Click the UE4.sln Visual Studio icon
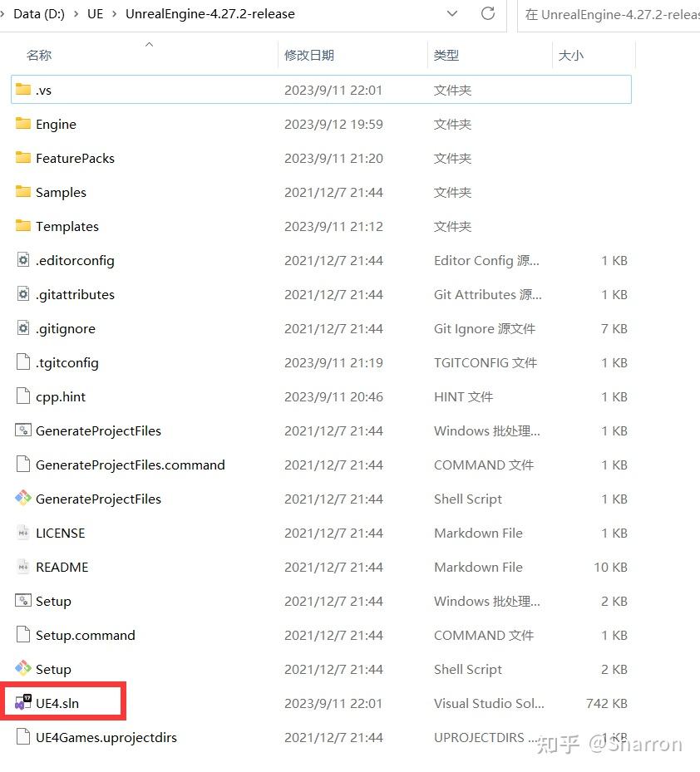This screenshot has height=772, width=700. (23, 702)
